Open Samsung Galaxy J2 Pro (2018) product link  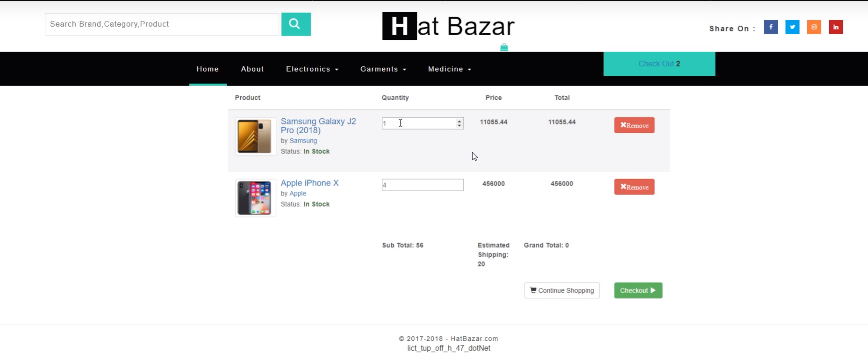click(318, 126)
